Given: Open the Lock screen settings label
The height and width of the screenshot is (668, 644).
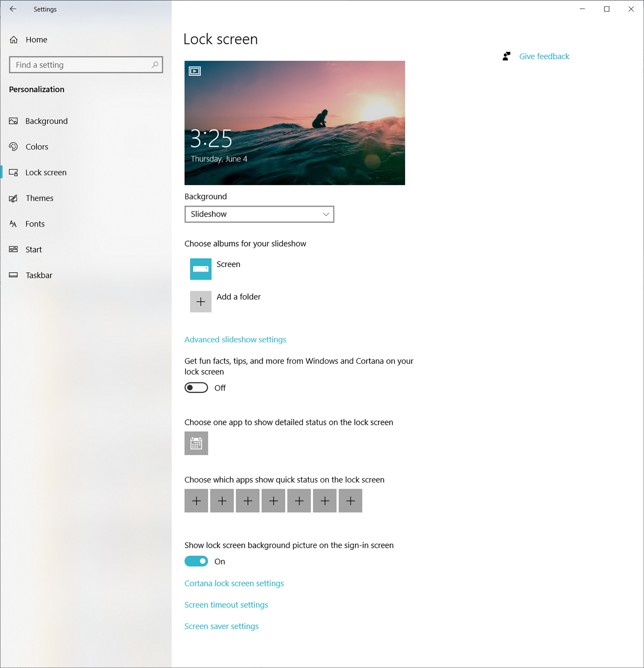Looking at the screenshot, I should point(46,173).
